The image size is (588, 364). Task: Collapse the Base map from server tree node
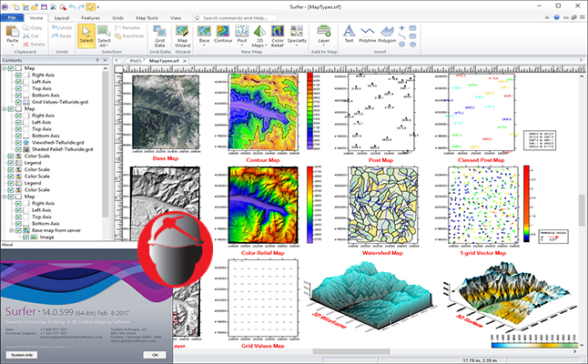tap(11, 230)
